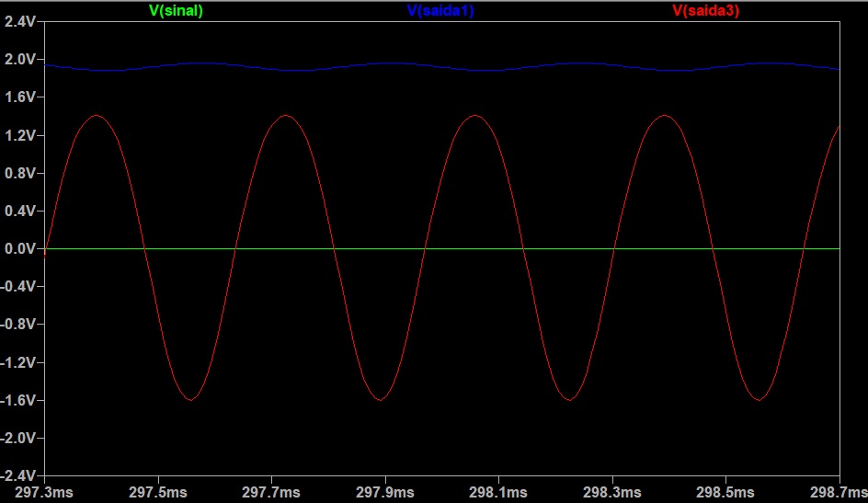Click the 0.4V vertical axis label
868x503 pixels.
tap(20, 211)
